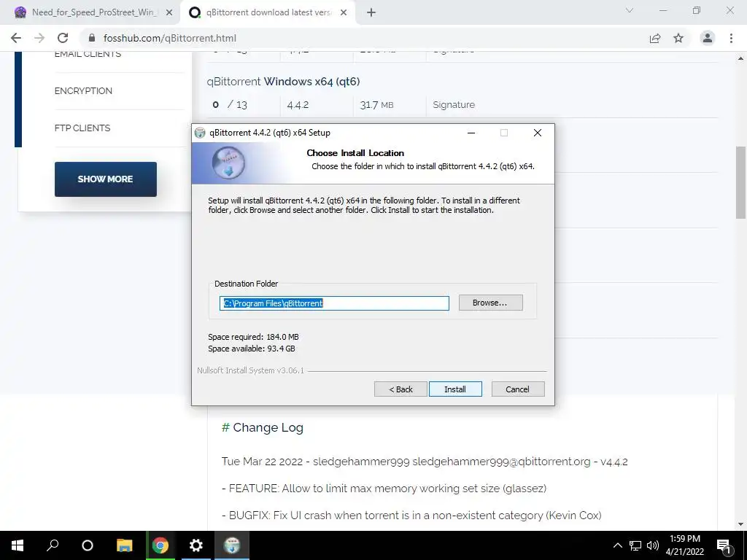Screen dimensions: 747x560
Task: Close the qBittorrent download tab
Action: coord(343,13)
